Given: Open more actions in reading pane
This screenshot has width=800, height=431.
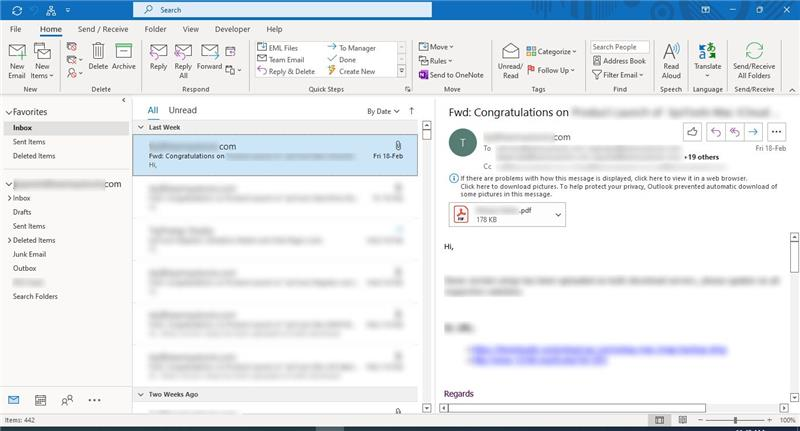Looking at the screenshot, I should 776,132.
